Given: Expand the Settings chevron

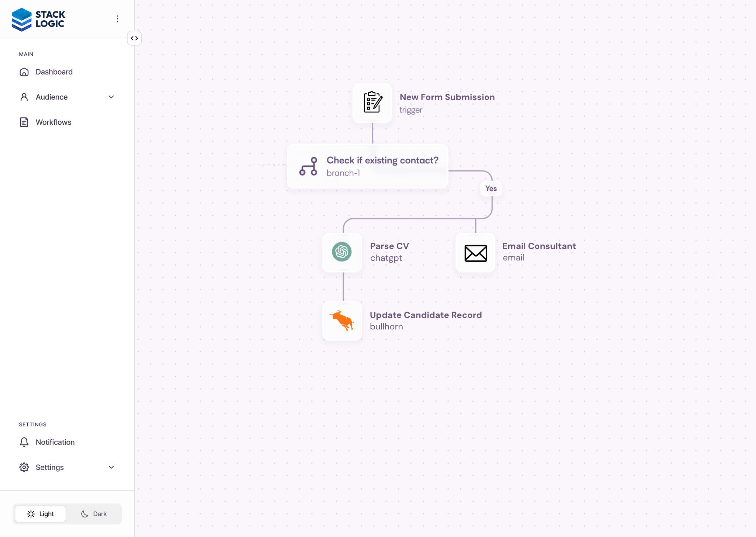Looking at the screenshot, I should [111, 467].
